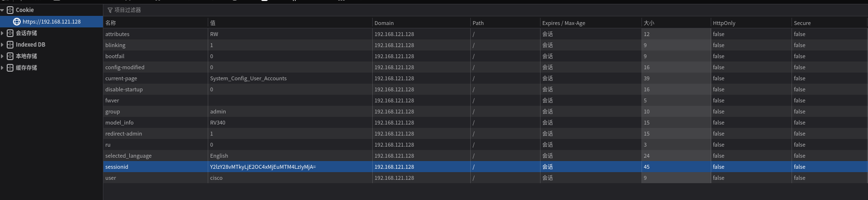Select the https://192.168.121.128 tree entry
The image size is (868, 200).
coord(51,22)
